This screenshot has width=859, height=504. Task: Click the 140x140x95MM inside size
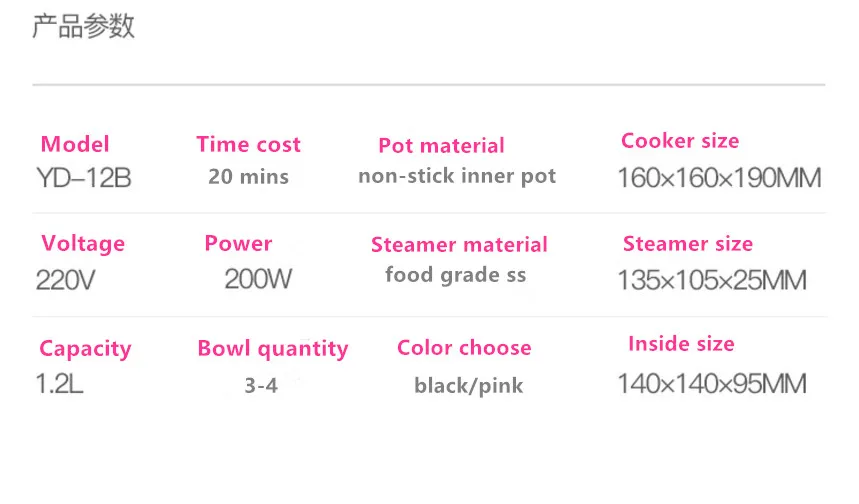click(712, 383)
